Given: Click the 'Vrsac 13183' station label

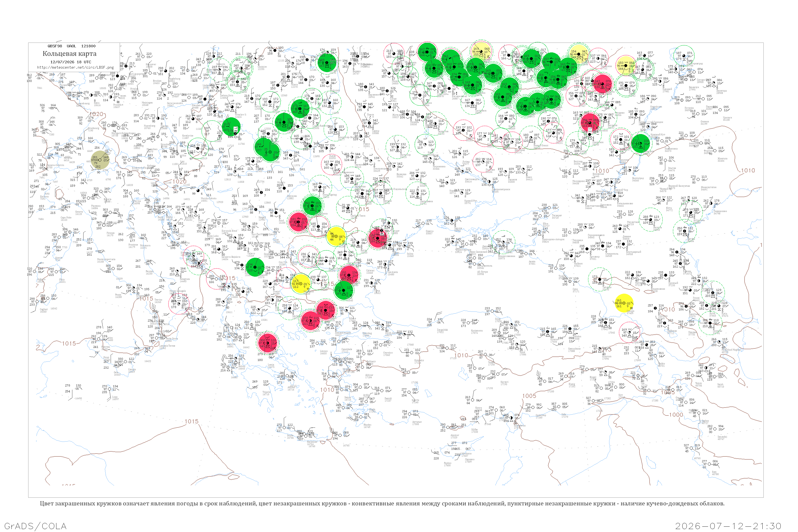Looking at the screenshot, I should pyautogui.click(x=277, y=240).
